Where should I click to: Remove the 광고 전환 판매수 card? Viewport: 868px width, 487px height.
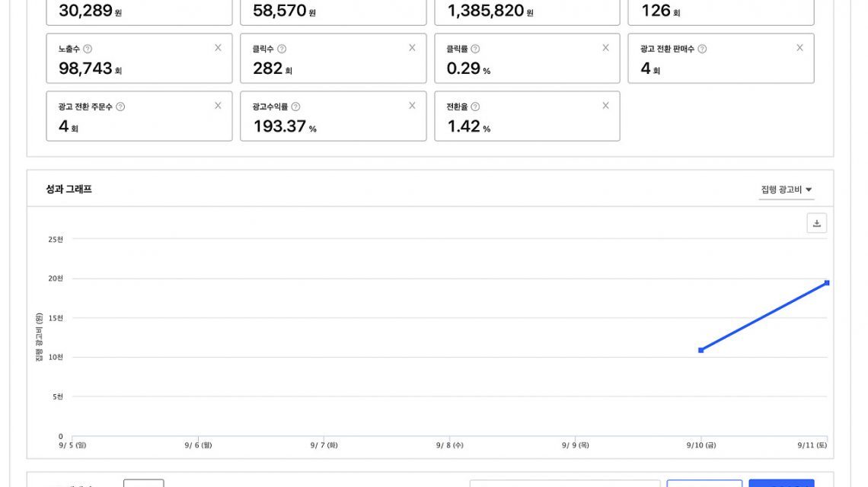click(799, 48)
